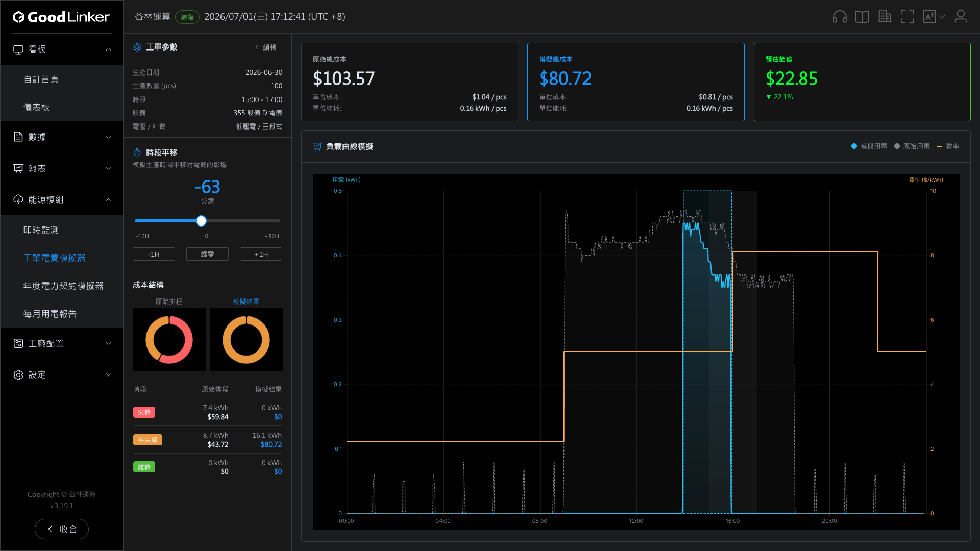The width and height of the screenshot is (980, 551).
Task: Click the headset support icon
Action: 840,17
